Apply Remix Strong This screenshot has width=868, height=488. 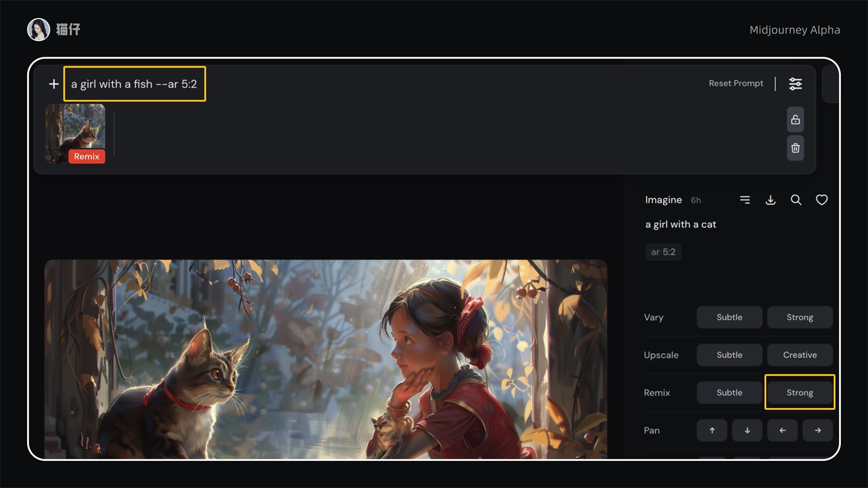800,392
